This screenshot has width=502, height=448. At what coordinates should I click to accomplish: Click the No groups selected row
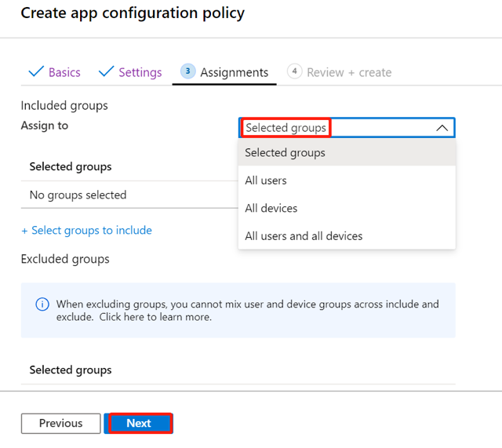(x=129, y=195)
